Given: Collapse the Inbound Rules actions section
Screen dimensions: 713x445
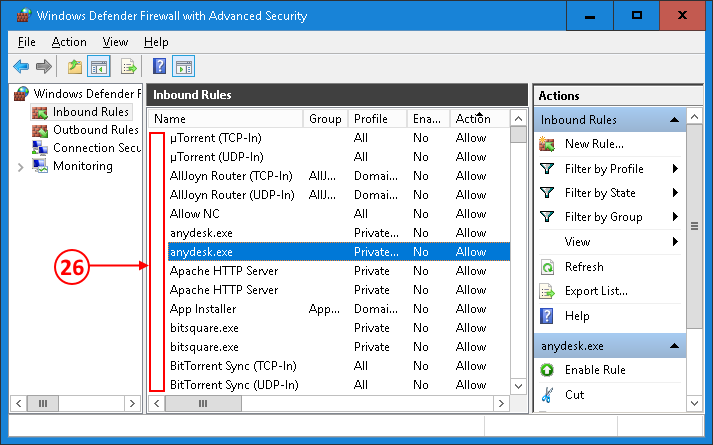Looking at the screenshot, I should click(675, 120).
